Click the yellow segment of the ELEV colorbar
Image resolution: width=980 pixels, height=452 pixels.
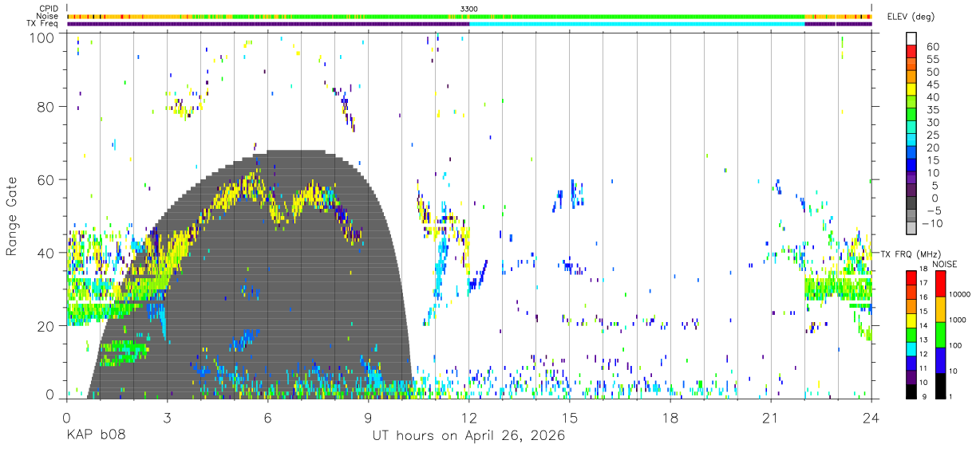tap(911, 89)
